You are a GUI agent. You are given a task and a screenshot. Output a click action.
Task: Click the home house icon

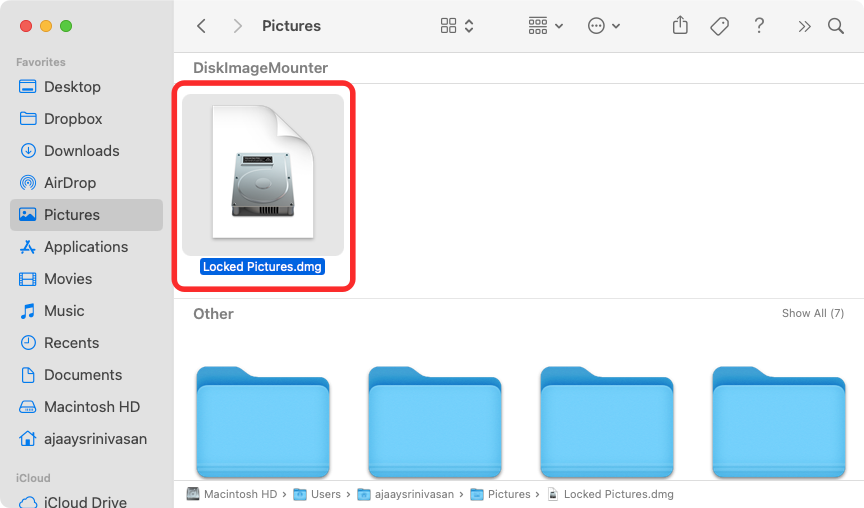pyautogui.click(x=28, y=439)
